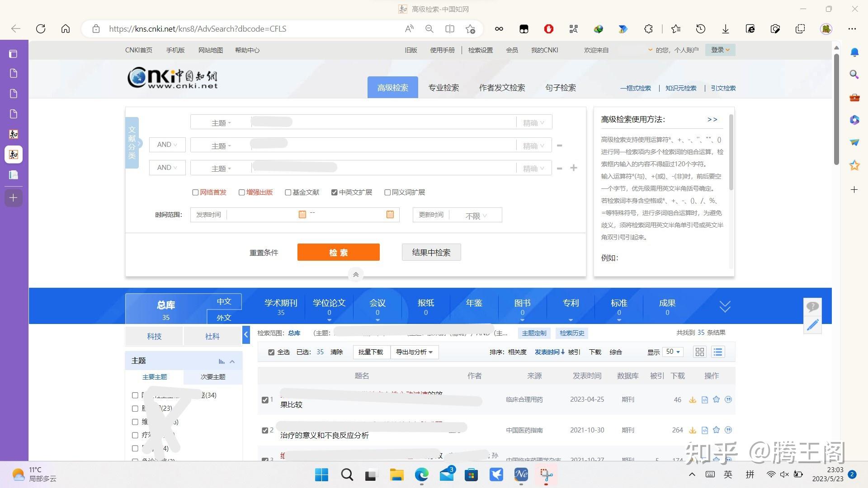The height and width of the screenshot is (488, 868).
Task: Enable the 增强出版 checkbox
Action: click(x=241, y=192)
